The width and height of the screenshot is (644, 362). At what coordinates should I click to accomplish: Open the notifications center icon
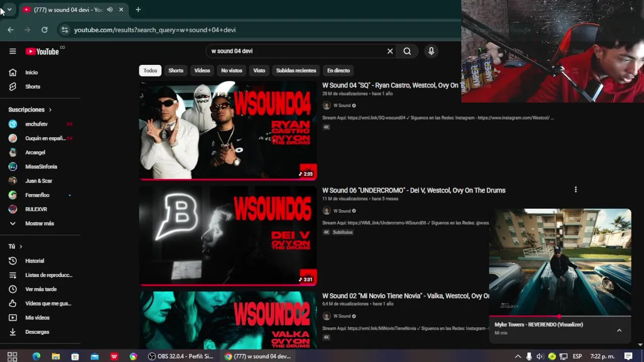(628, 356)
